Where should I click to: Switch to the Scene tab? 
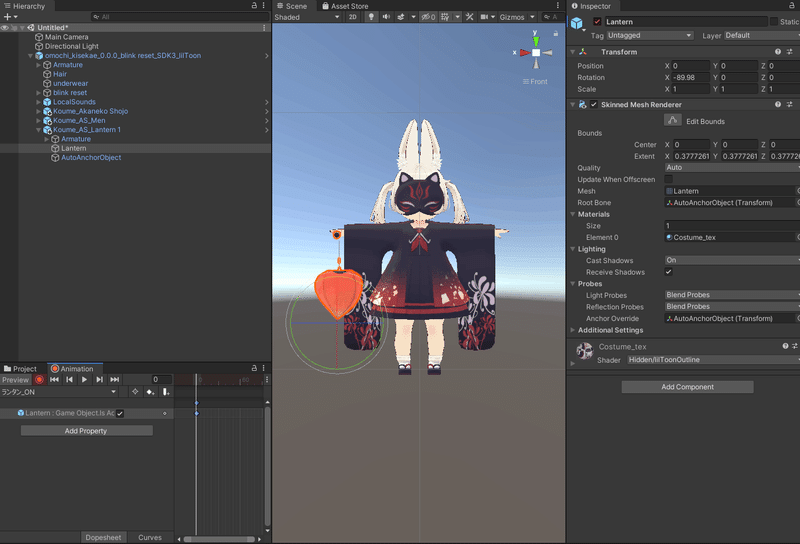292,6
